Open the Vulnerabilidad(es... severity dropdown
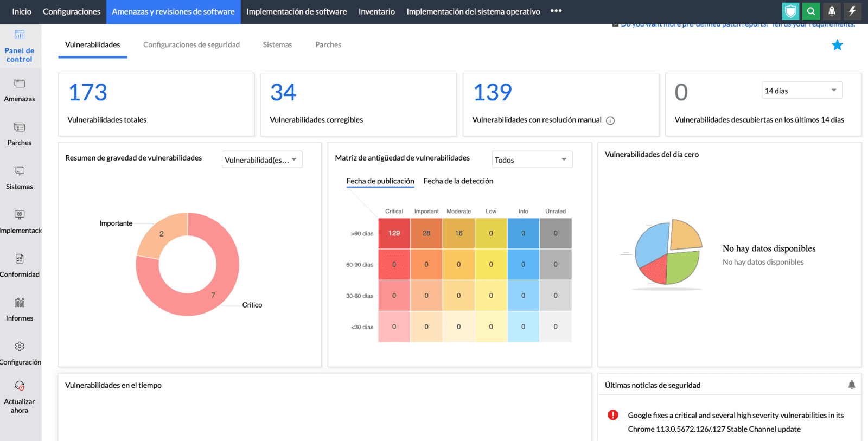The image size is (868, 441). click(262, 159)
